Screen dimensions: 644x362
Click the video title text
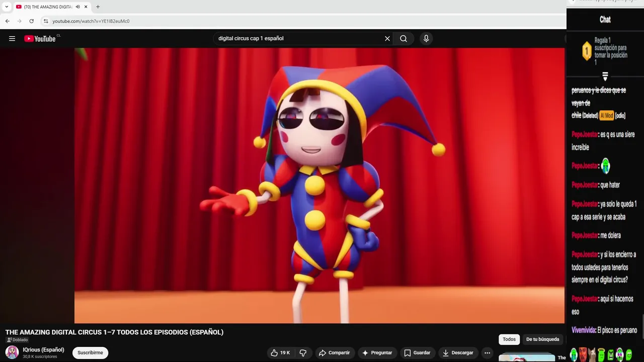coord(114,332)
